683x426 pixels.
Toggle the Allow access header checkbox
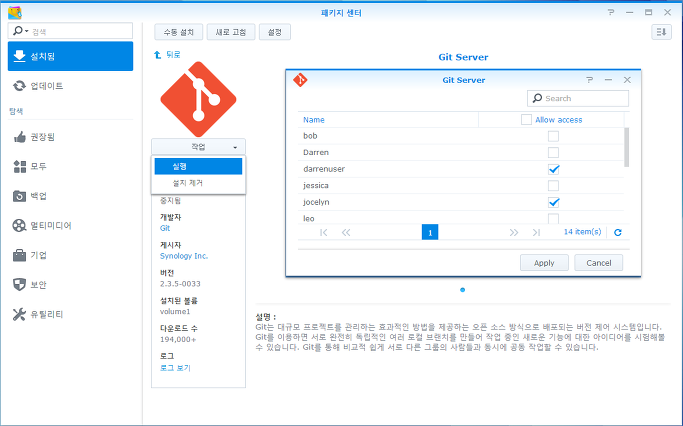point(526,119)
